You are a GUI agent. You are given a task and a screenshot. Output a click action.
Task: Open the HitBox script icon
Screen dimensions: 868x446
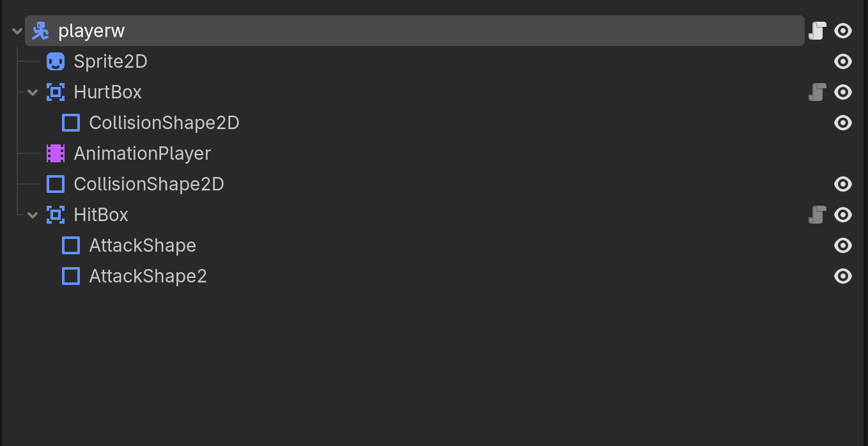[x=818, y=215]
